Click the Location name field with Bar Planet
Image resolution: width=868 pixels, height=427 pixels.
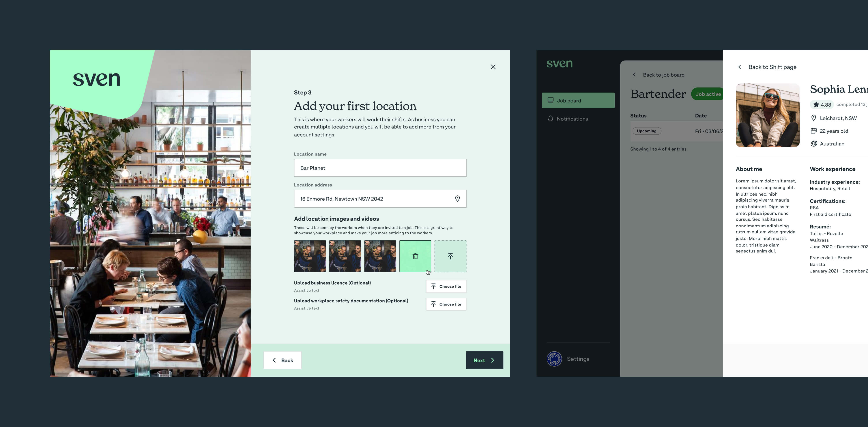coord(380,168)
